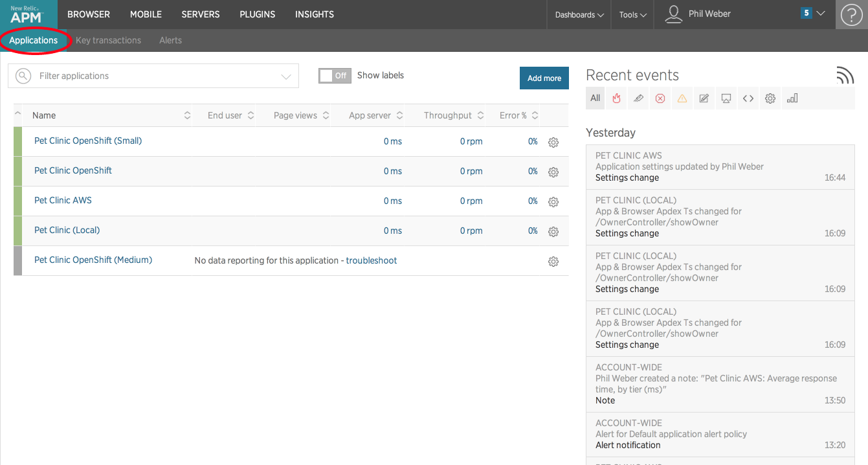Switch to the Alerts tab
This screenshot has height=465, width=868.
pyautogui.click(x=170, y=40)
